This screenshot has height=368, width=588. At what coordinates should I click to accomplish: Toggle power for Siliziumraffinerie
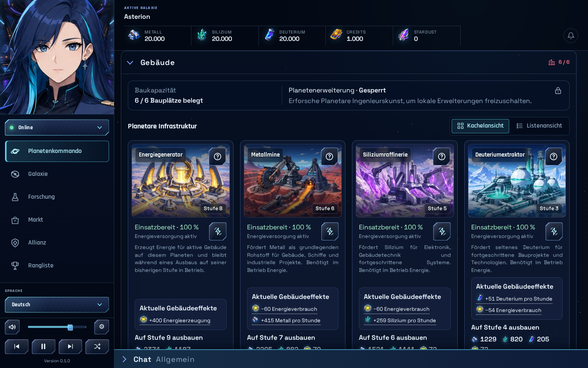click(442, 231)
